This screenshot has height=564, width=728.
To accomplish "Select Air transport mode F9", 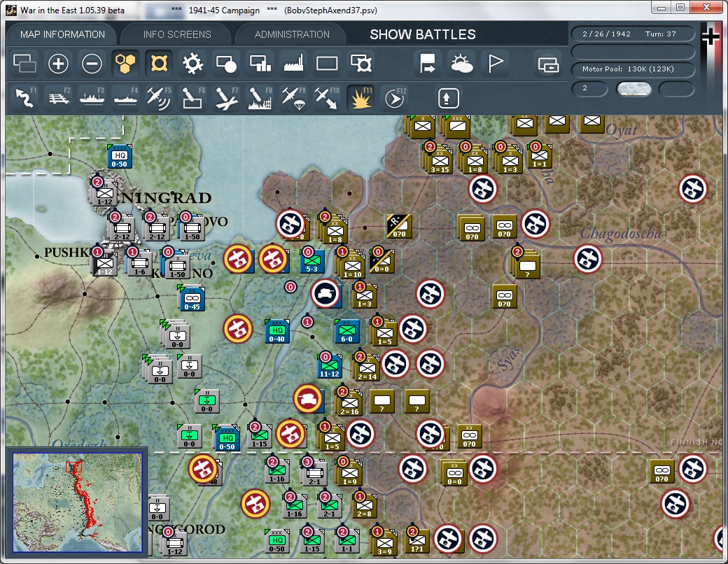I will 293,98.
